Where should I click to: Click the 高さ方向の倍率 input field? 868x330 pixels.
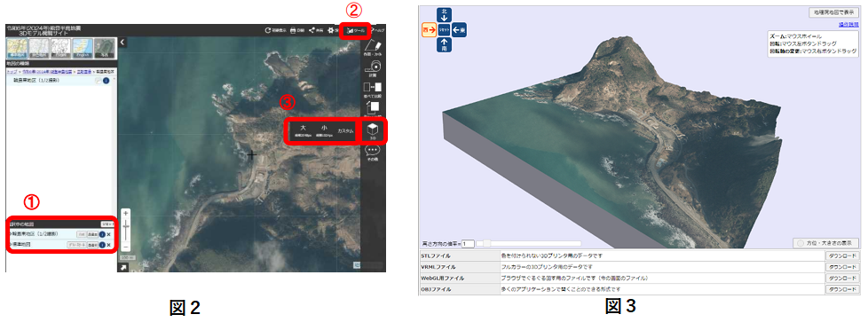click(468, 243)
